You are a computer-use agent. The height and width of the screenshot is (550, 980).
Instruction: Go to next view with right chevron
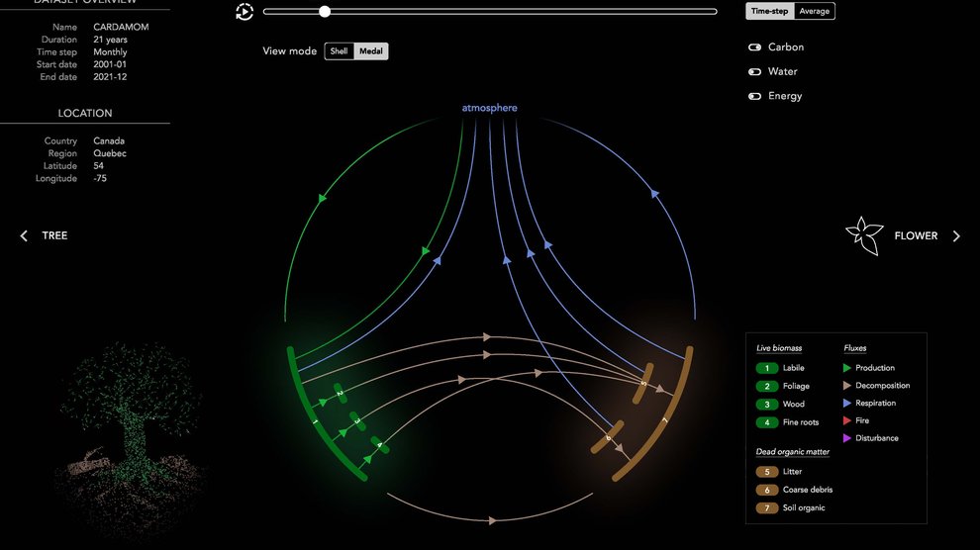(x=956, y=235)
